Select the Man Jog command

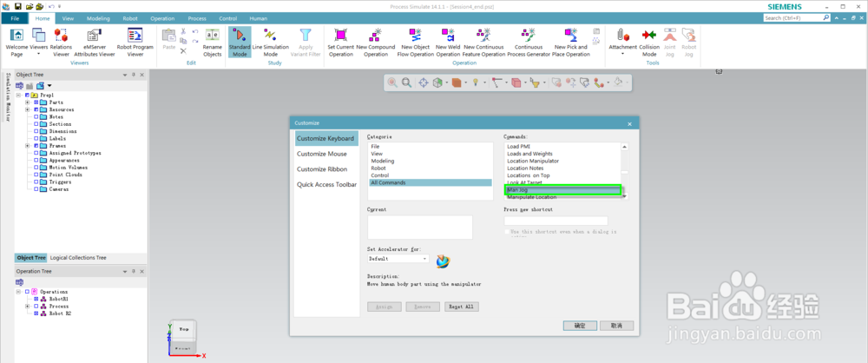563,190
